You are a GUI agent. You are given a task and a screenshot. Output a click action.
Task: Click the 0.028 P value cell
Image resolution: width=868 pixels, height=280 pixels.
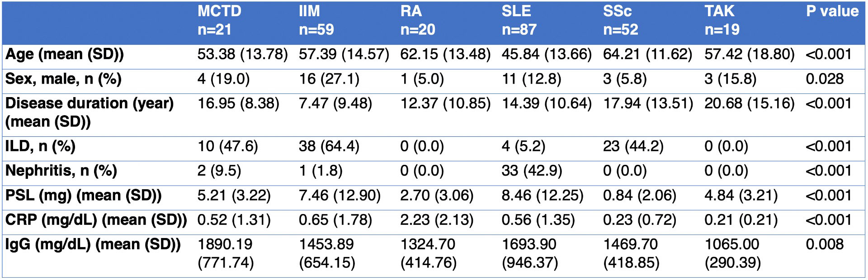(825, 79)
